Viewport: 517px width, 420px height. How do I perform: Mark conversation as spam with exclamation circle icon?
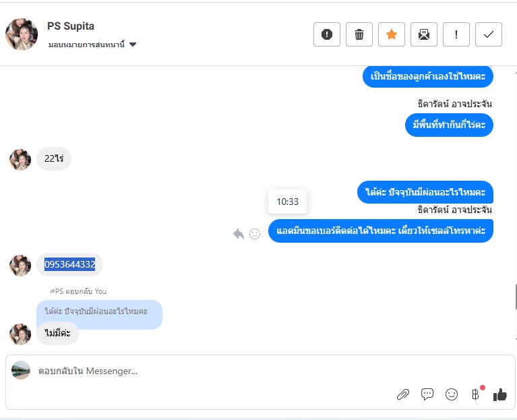[x=326, y=34]
